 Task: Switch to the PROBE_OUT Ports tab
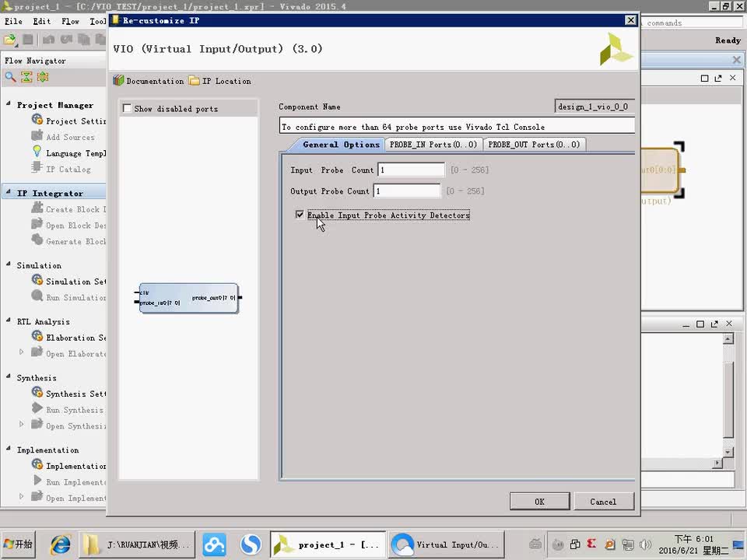click(x=534, y=145)
